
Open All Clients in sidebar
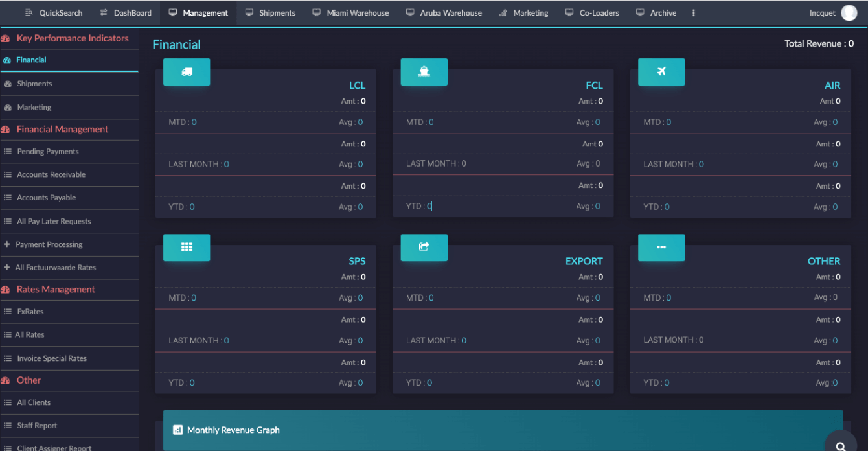(33, 402)
